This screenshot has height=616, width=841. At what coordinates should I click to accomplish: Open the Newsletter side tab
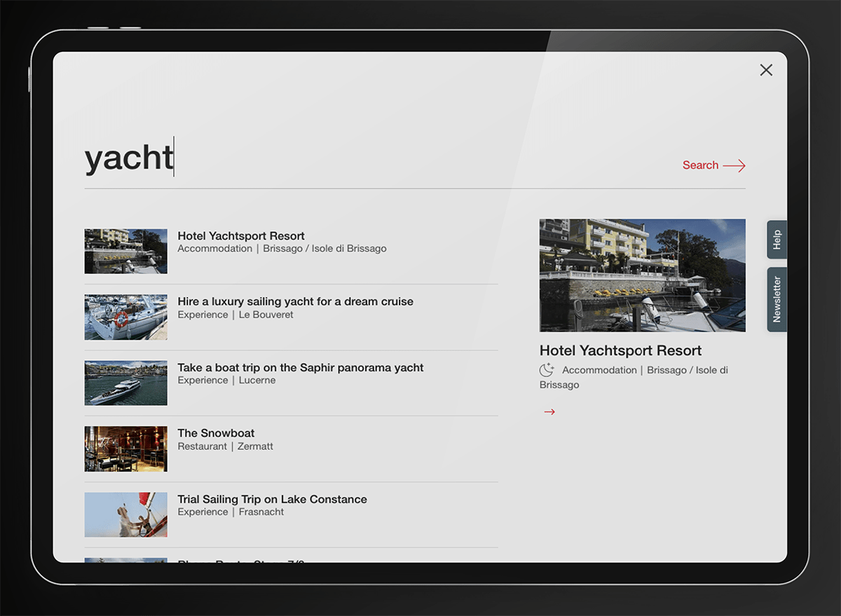click(x=777, y=299)
